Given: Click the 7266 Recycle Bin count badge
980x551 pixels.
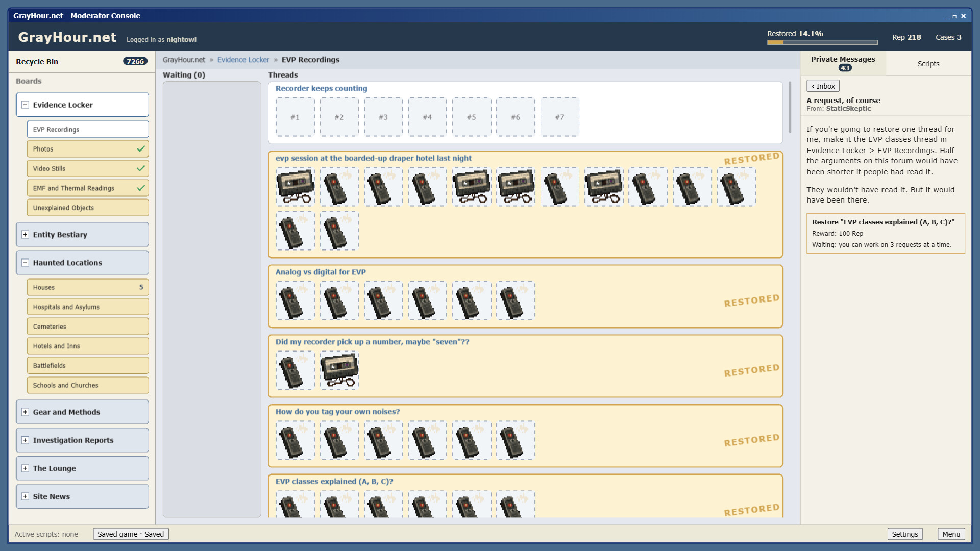Looking at the screenshot, I should coord(135,61).
